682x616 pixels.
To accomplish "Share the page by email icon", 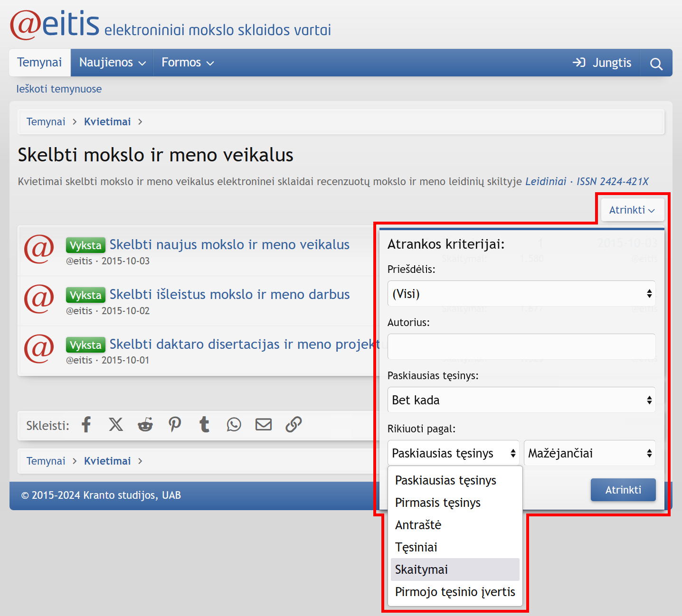I will [264, 425].
